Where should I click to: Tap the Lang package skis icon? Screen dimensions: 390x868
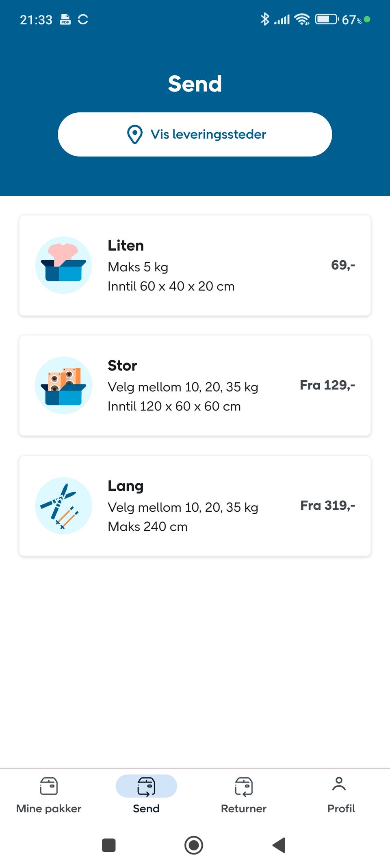click(63, 506)
